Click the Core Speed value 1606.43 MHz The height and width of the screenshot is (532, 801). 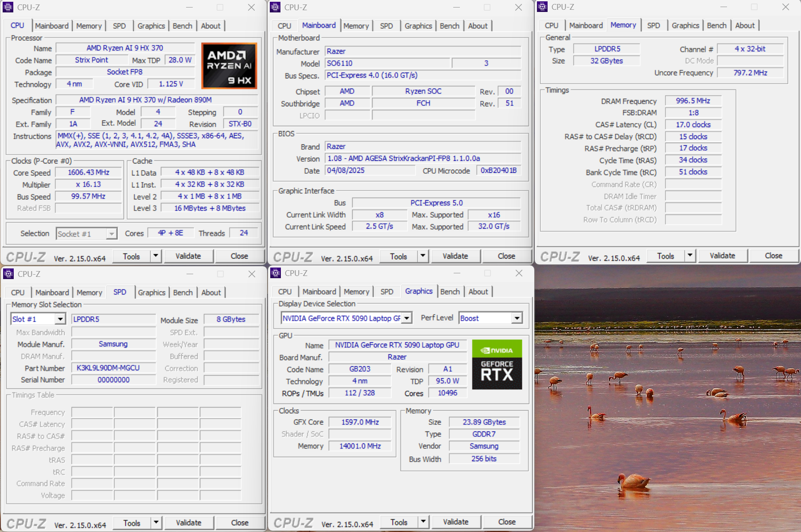[x=89, y=172]
